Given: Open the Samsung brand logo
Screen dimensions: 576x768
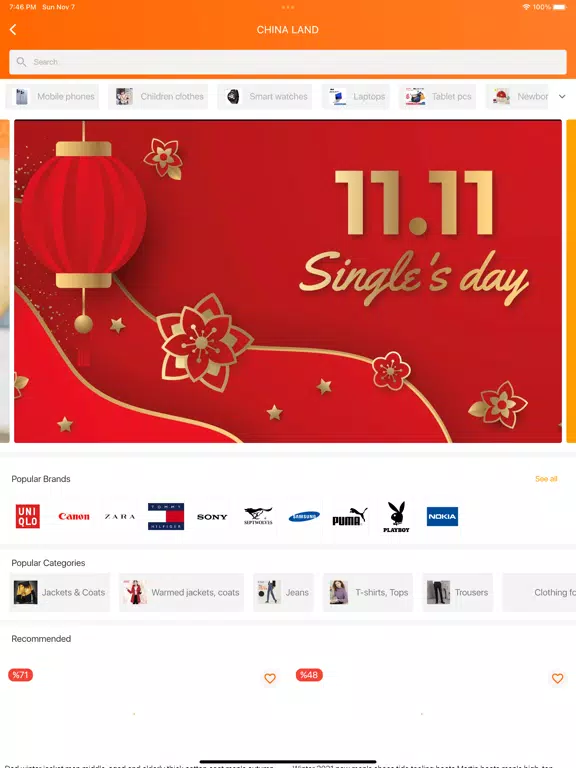Looking at the screenshot, I should [x=304, y=516].
